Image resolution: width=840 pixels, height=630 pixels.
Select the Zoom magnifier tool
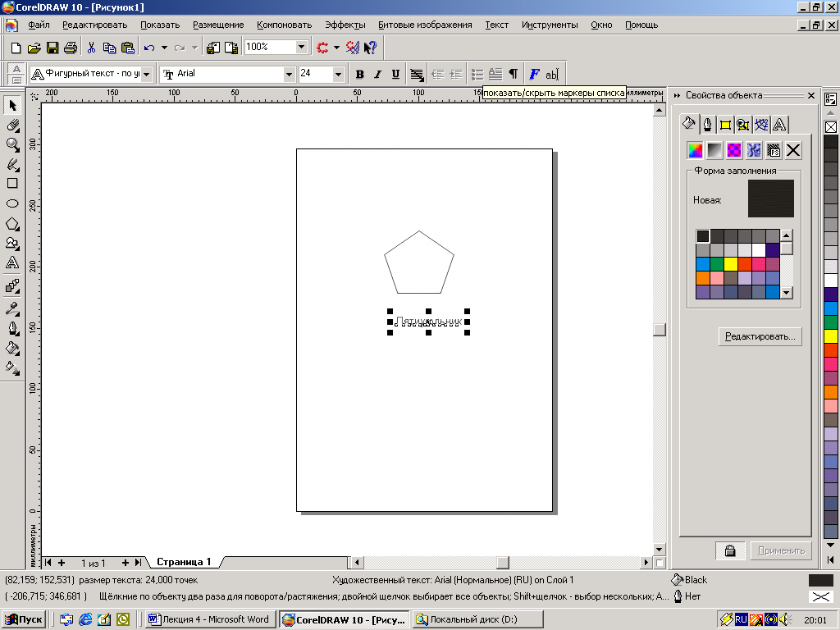(12, 144)
